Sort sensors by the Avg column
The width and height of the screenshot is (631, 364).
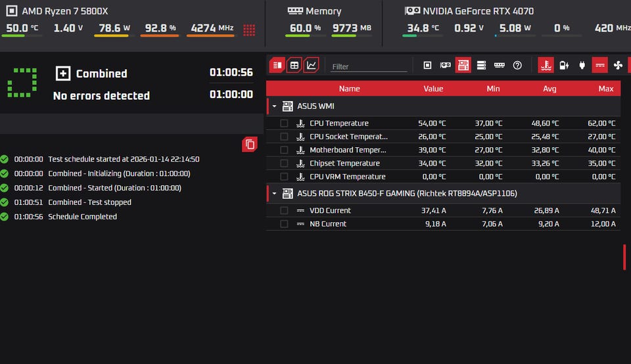click(549, 89)
